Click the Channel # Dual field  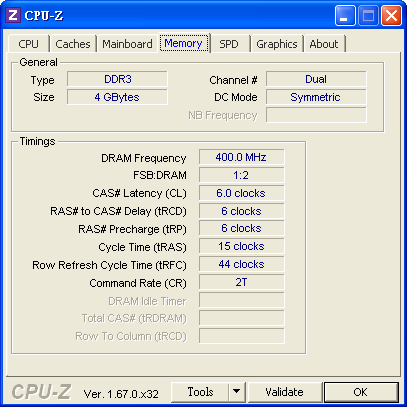[316, 79]
